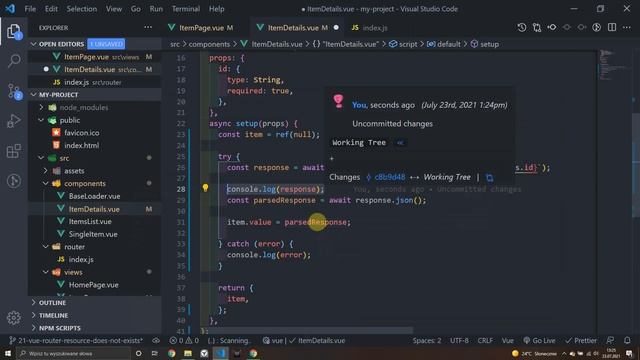Screen dimensions: 640x360
Task: Click the horizontal editor scrollbar
Action: coord(307,330)
